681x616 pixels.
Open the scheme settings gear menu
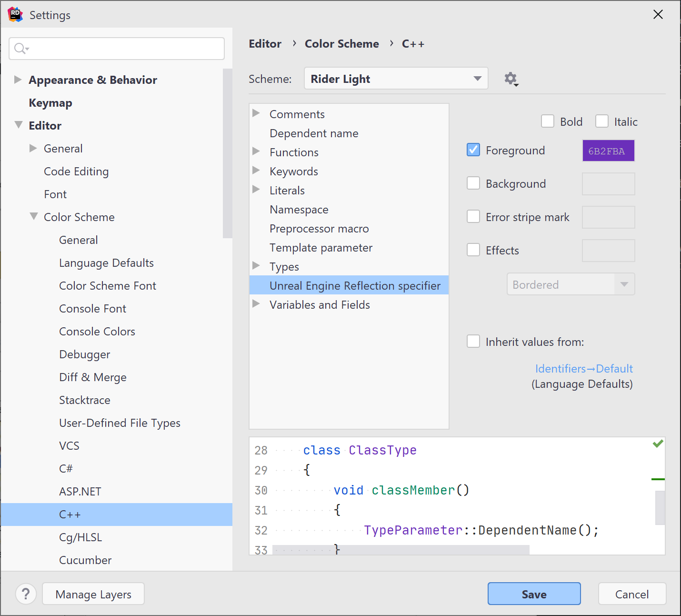[x=510, y=79]
